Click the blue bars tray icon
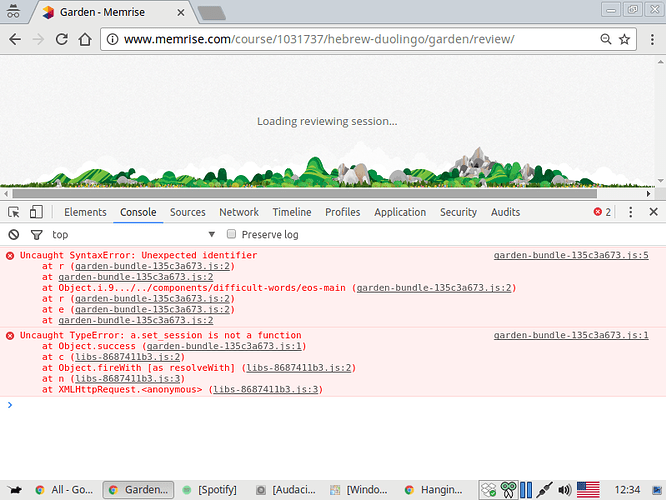This screenshot has height=500, width=666. tap(526, 490)
